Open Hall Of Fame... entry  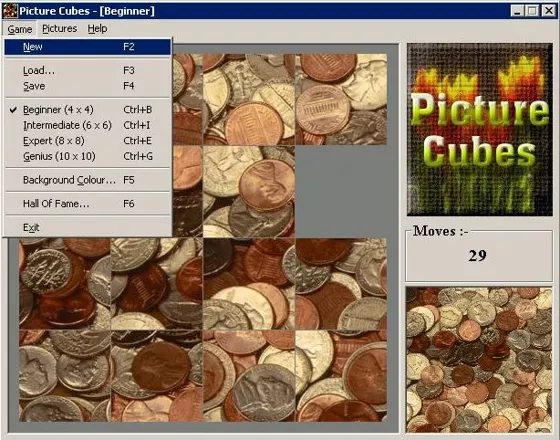88,204
